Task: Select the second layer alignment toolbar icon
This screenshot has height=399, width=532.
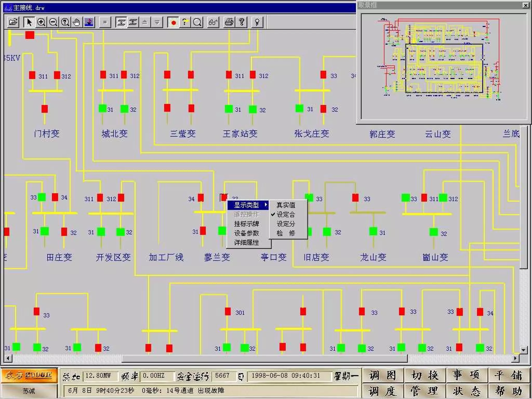Action: 133,22
